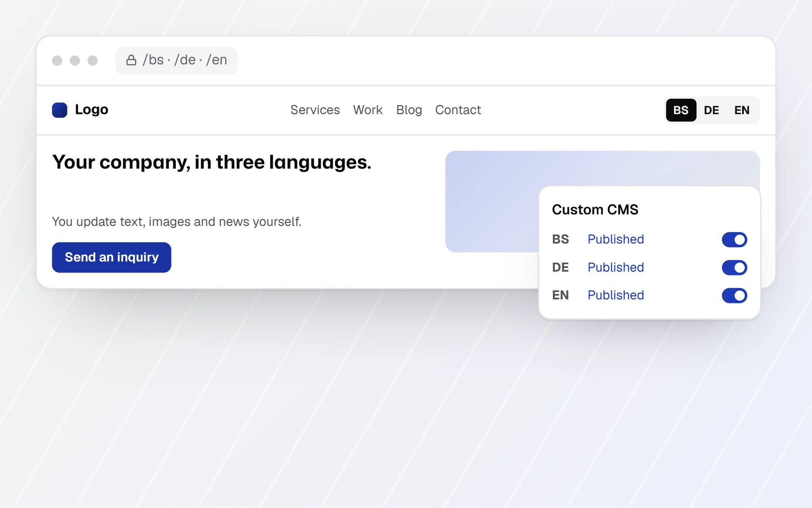This screenshot has width=812, height=508.
Task: Click the headline 'Your company, in three languages.'
Action: click(211, 163)
